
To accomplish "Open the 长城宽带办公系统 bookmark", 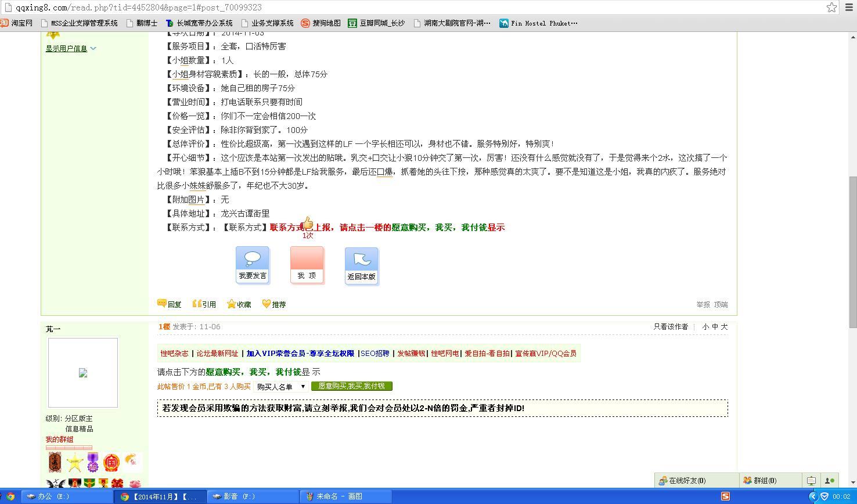I will 199,23.
